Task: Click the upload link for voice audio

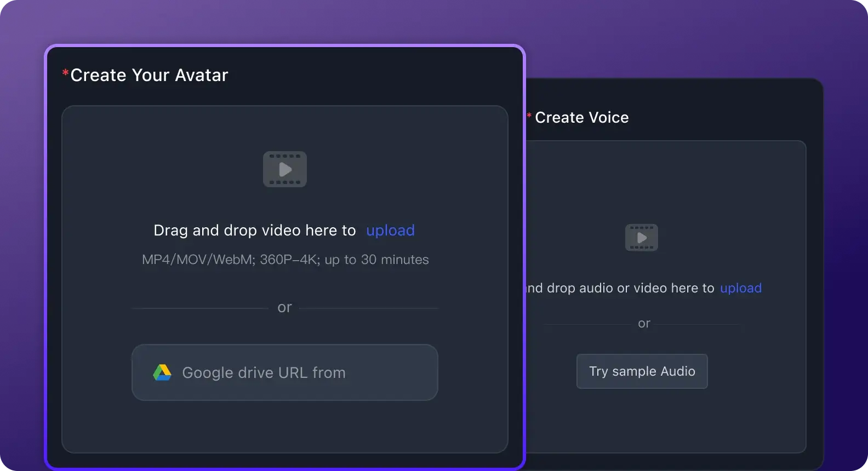Action: pyautogui.click(x=740, y=288)
